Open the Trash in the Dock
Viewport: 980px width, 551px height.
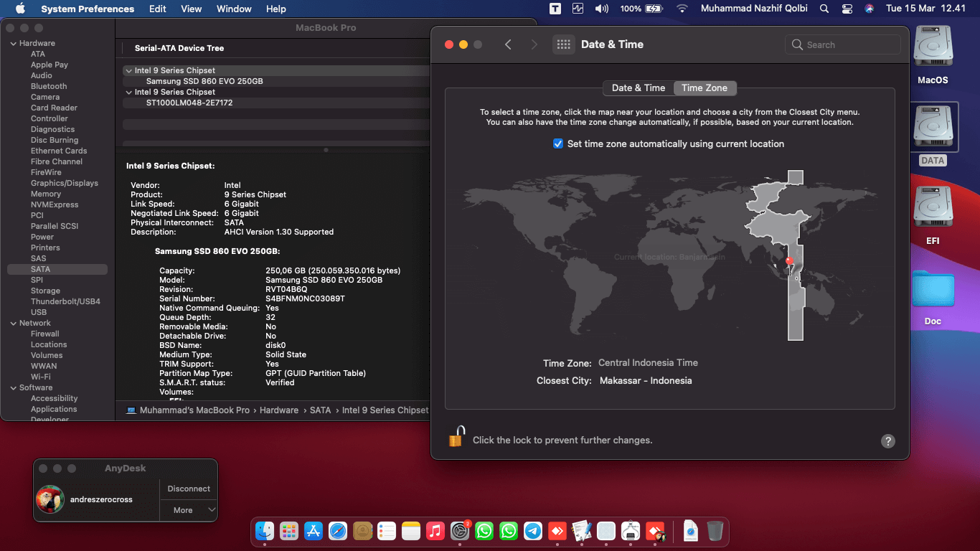(x=715, y=531)
